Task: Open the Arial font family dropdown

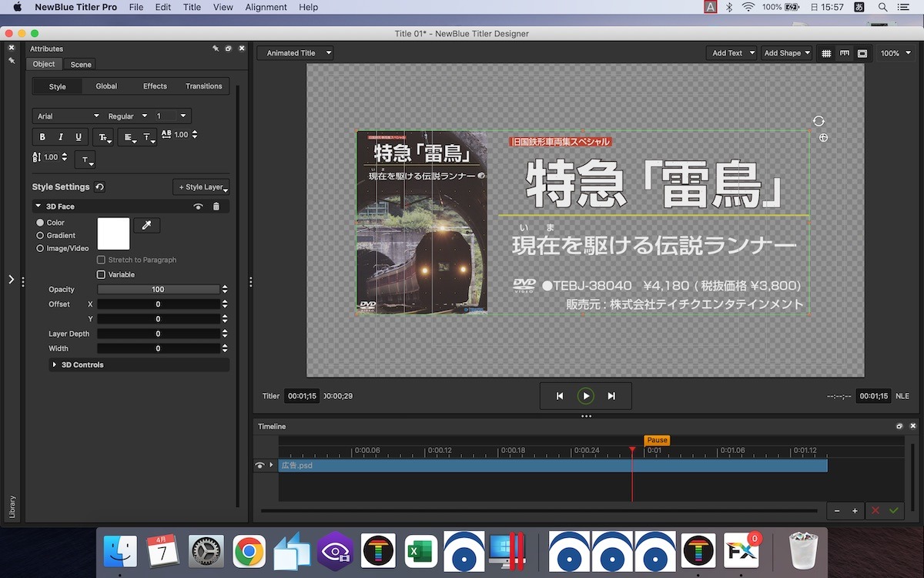Action: click(x=68, y=116)
